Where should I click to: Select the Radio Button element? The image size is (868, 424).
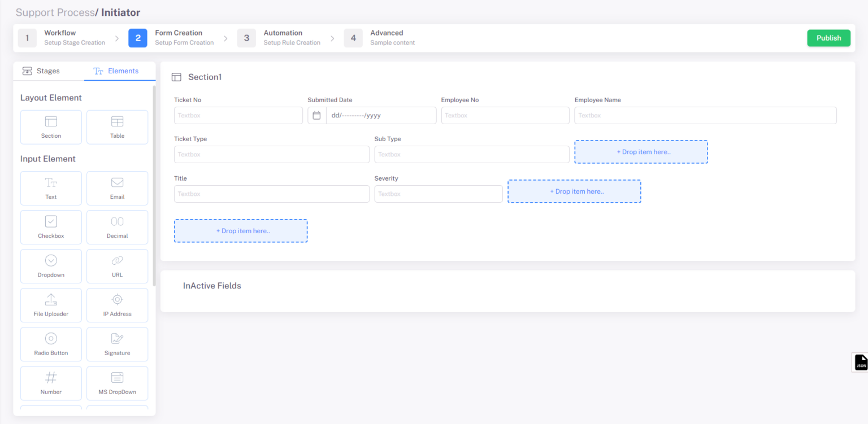click(x=51, y=344)
